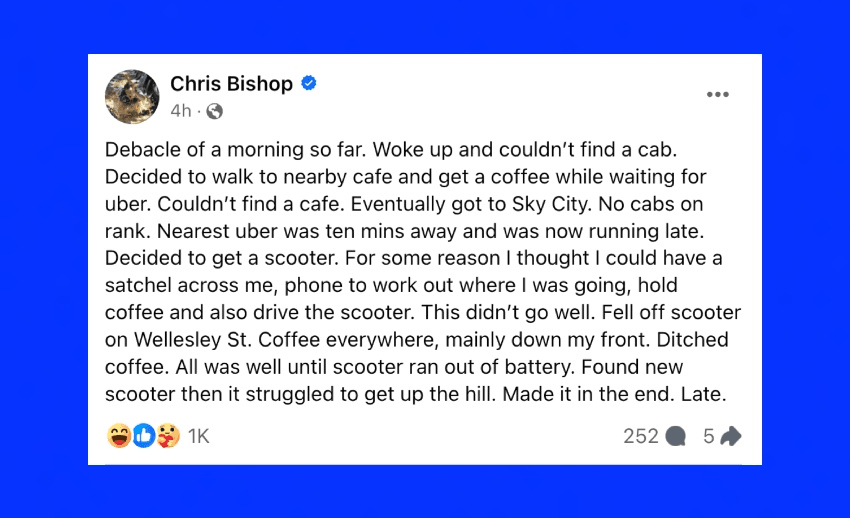850x518 pixels.
Task: Show the 5 shares count
Action: 708,436
